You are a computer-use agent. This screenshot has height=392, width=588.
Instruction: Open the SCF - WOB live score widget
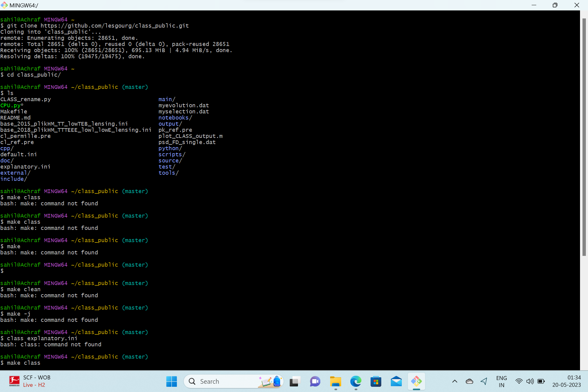pyautogui.click(x=29, y=381)
